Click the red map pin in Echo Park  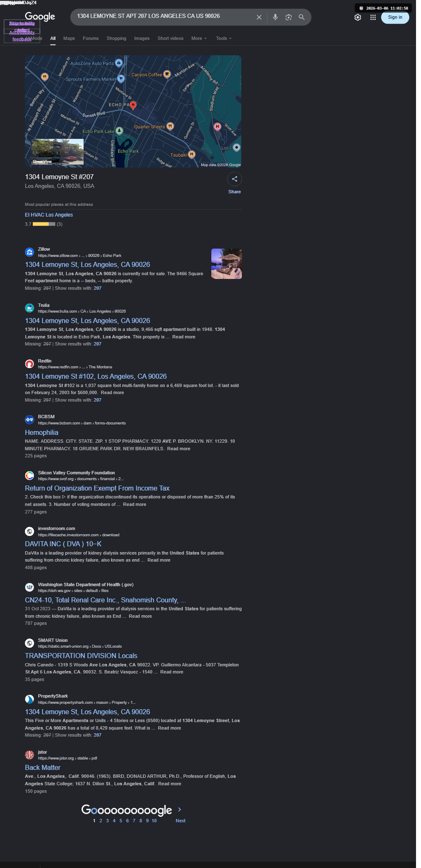pyautogui.click(x=133, y=105)
